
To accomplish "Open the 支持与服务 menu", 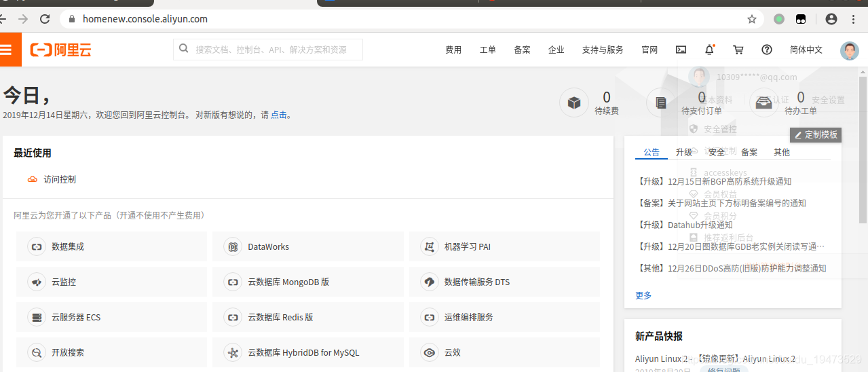I will (603, 50).
